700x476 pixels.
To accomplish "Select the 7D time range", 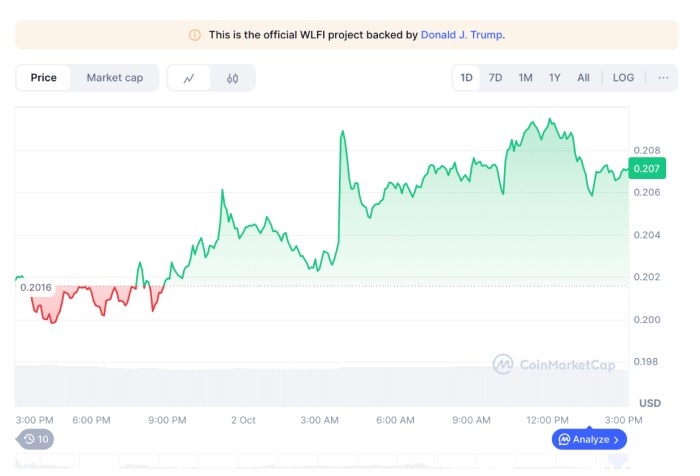I will [x=496, y=77].
